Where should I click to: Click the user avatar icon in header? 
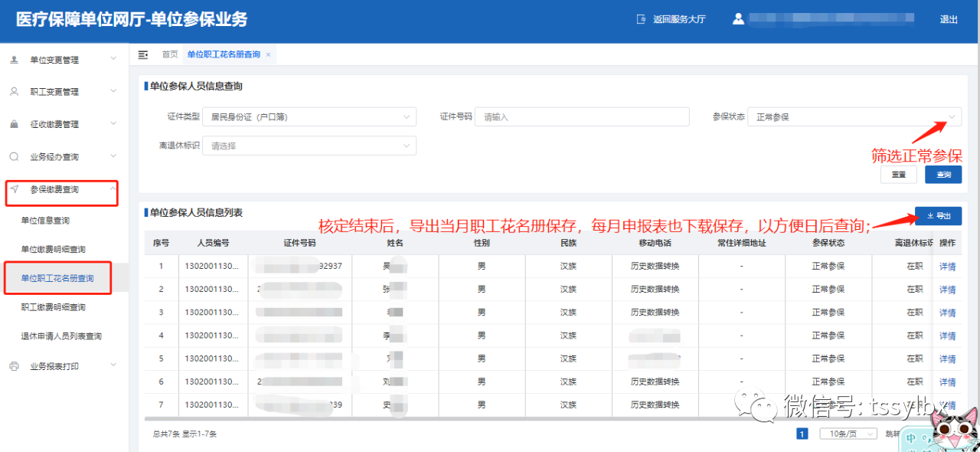(738, 19)
